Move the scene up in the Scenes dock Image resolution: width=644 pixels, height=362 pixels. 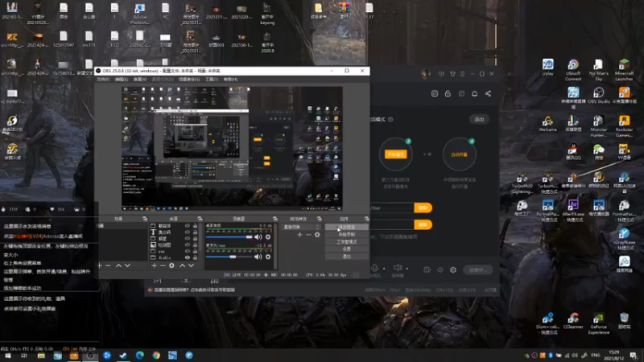(x=118, y=265)
